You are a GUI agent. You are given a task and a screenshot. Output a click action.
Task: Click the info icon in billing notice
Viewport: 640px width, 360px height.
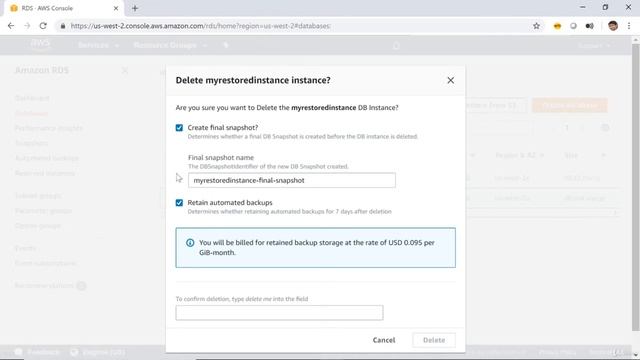tap(190, 243)
